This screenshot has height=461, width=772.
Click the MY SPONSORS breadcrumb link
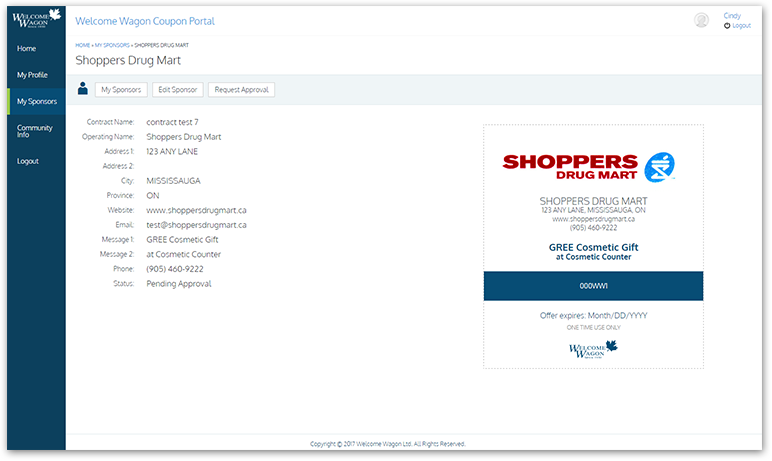coord(112,46)
